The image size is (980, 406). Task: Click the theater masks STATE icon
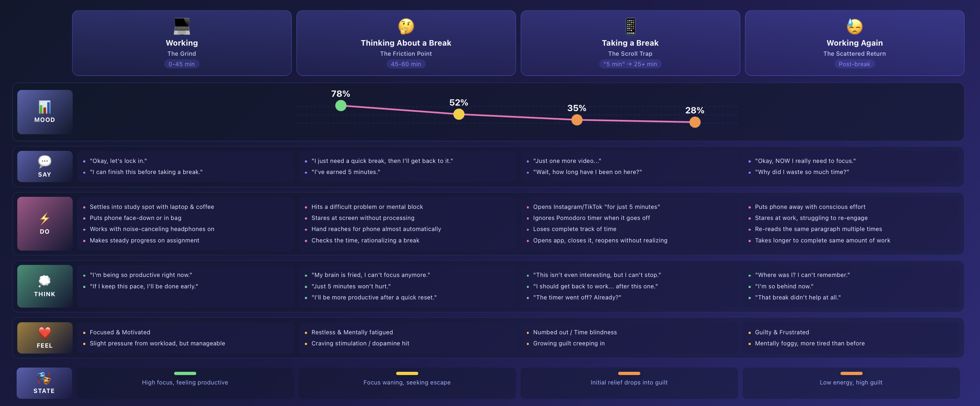44,378
